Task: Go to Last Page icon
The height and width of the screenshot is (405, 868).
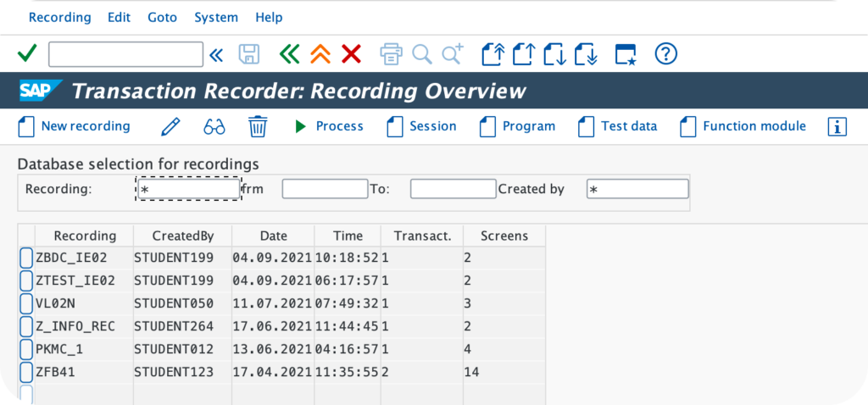Action: click(x=587, y=54)
